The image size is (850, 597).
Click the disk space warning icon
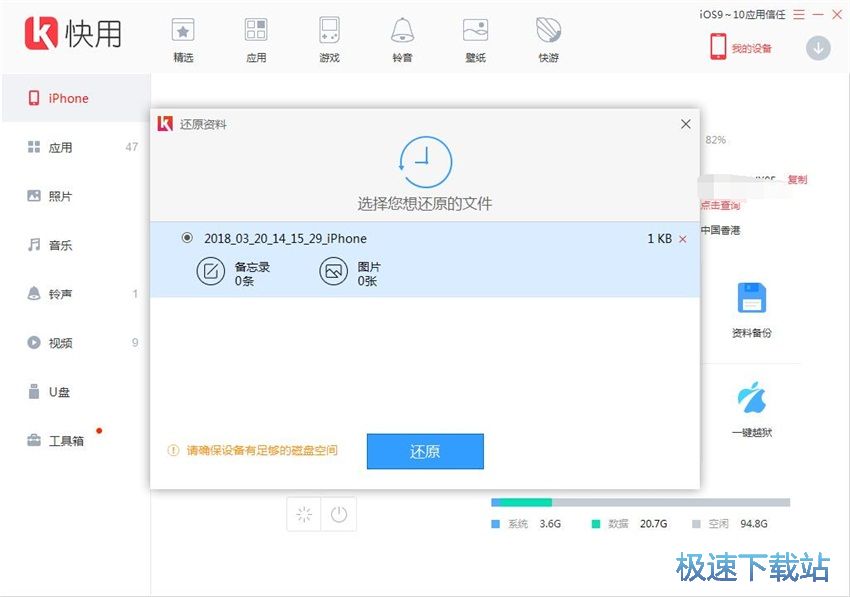(x=173, y=451)
